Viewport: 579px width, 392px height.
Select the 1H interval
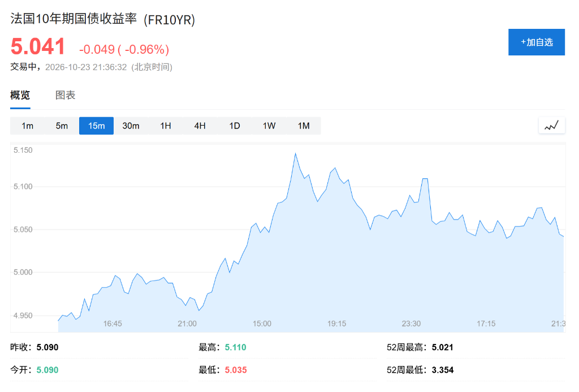166,126
